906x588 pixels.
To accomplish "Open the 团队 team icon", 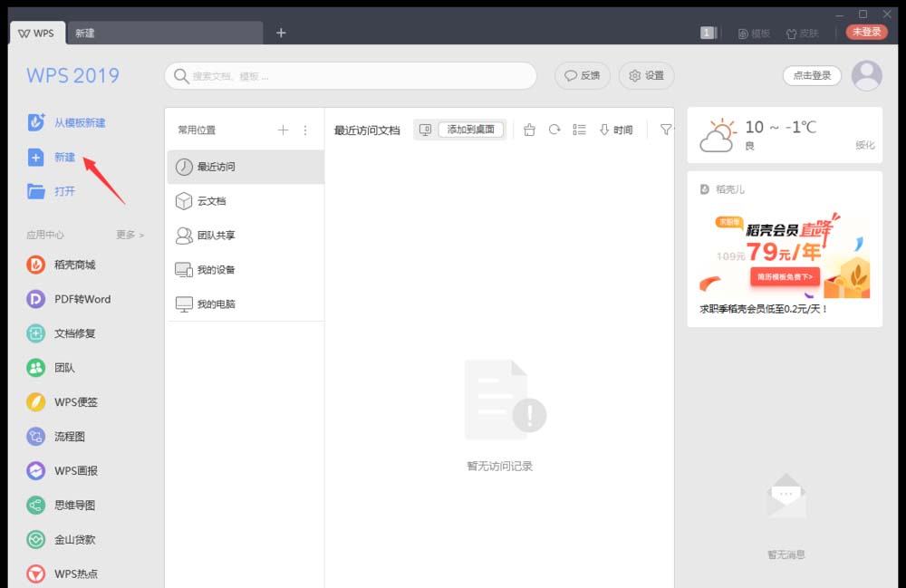I will [x=36, y=368].
